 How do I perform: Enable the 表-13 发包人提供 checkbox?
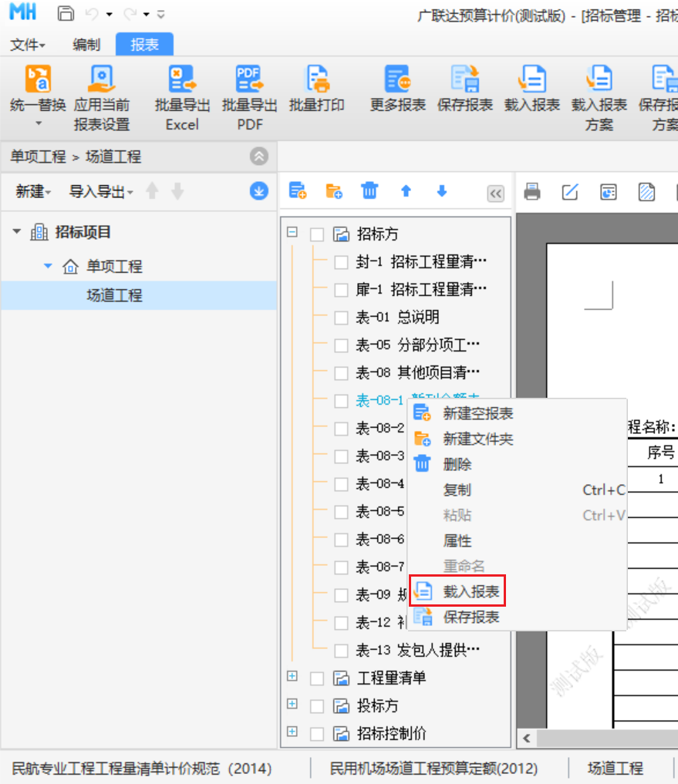(341, 651)
